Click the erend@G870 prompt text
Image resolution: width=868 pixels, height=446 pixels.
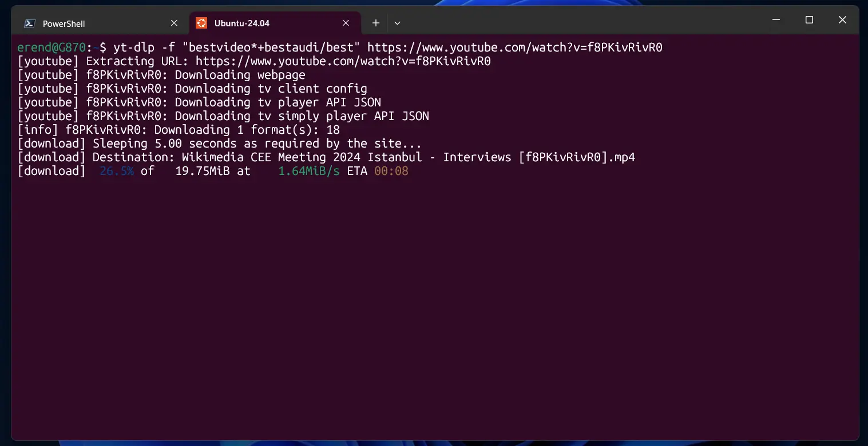51,47
